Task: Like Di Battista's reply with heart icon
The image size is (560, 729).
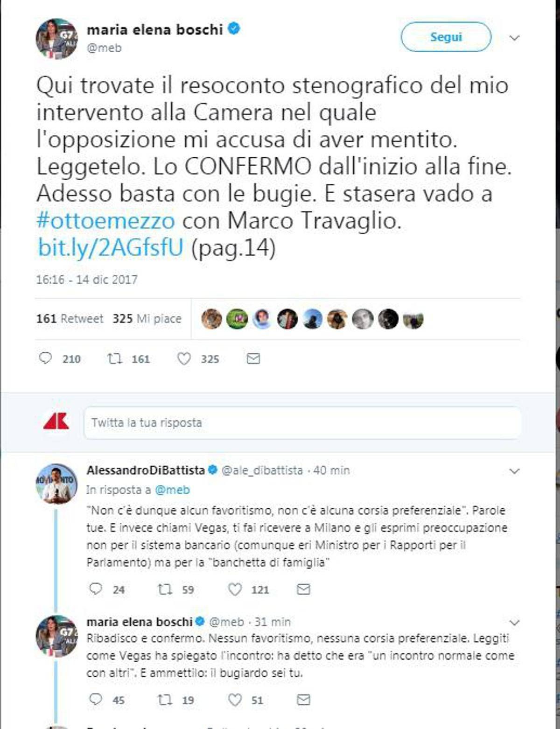Action: pyautogui.click(x=235, y=589)
